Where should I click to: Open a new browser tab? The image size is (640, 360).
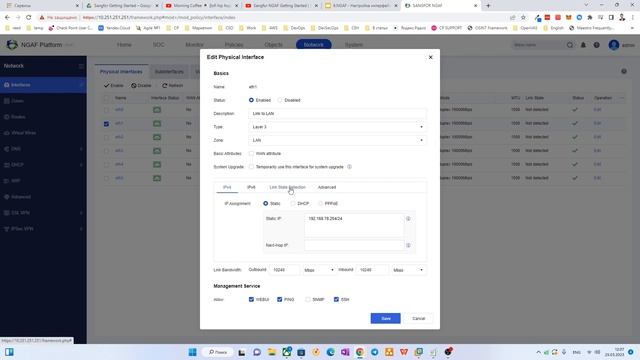coord(488,6)
